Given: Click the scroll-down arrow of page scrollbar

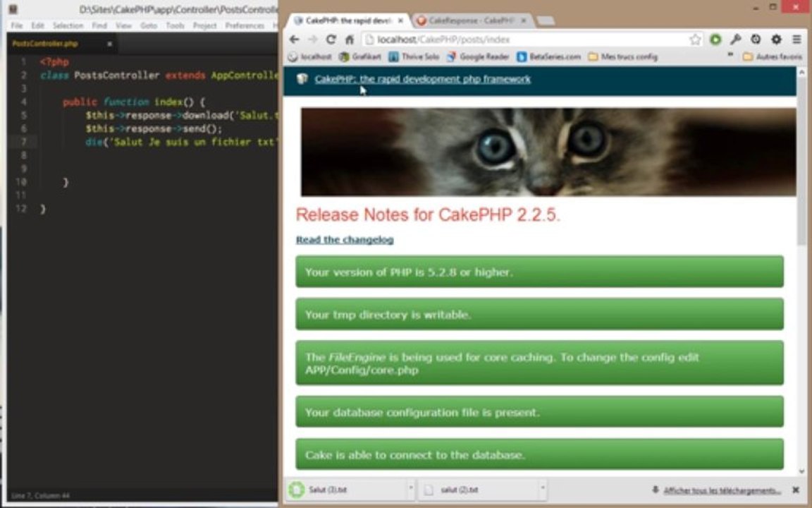Looking at the screenshot, I should click(802, 471).
